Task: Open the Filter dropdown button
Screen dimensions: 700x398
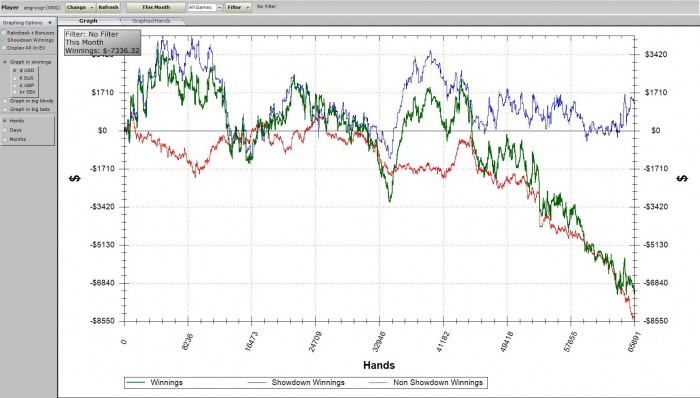Action: click(x=238, y=8)
